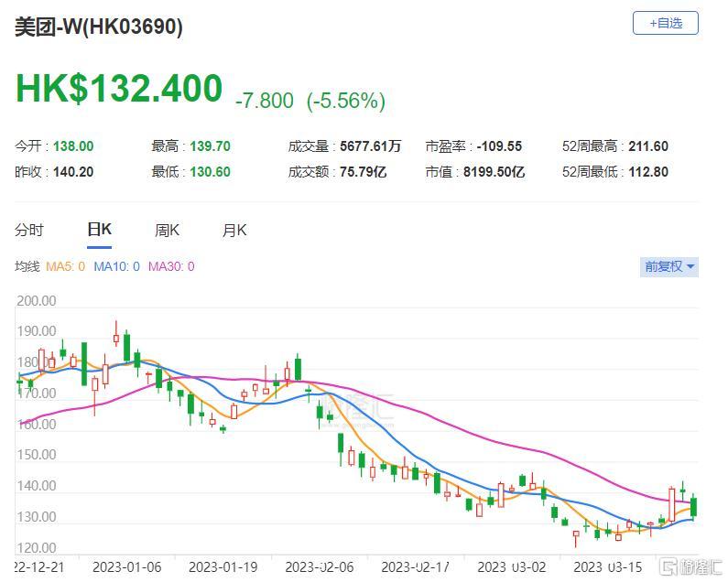Click the 2023-02-06 date axis label
Viewport: 728px width, 582px height.
(320, 567)
